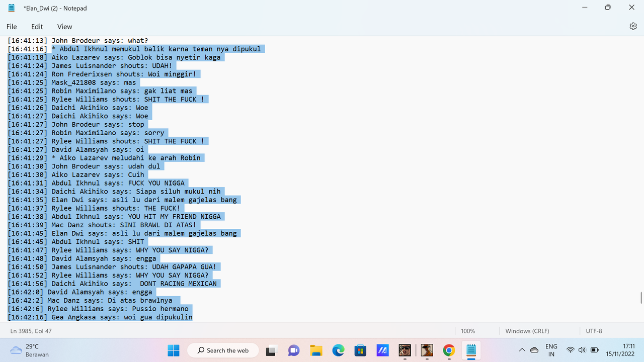The width and height of the screenshot is (644, 362).
Task: Open the volume speaker tray icon
Action: pyautogui.click(x=582, y=350)
